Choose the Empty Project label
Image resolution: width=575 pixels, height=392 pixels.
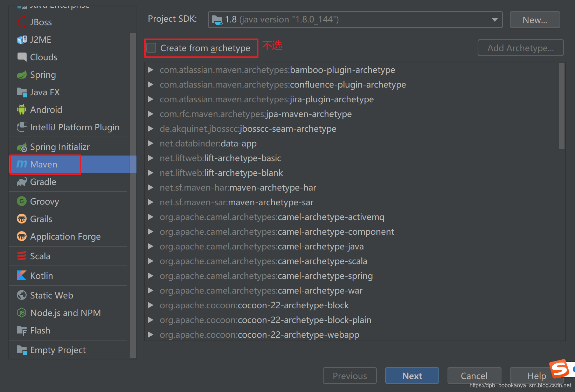58,350
